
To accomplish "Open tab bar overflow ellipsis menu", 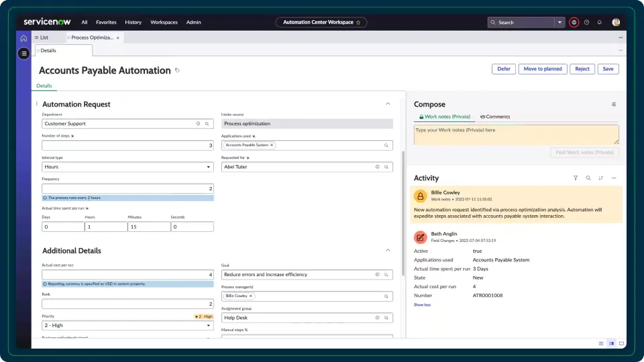I will 621,38.
